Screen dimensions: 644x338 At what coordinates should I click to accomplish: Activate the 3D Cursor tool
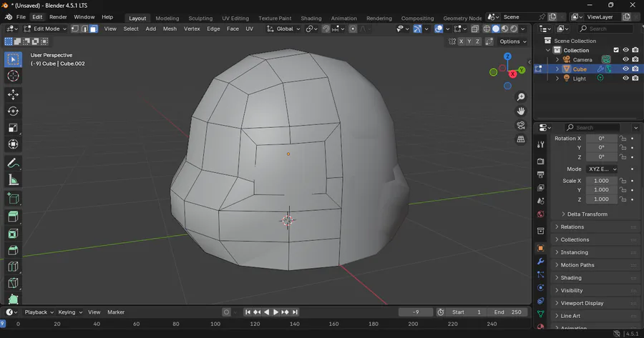click(13, 76)
